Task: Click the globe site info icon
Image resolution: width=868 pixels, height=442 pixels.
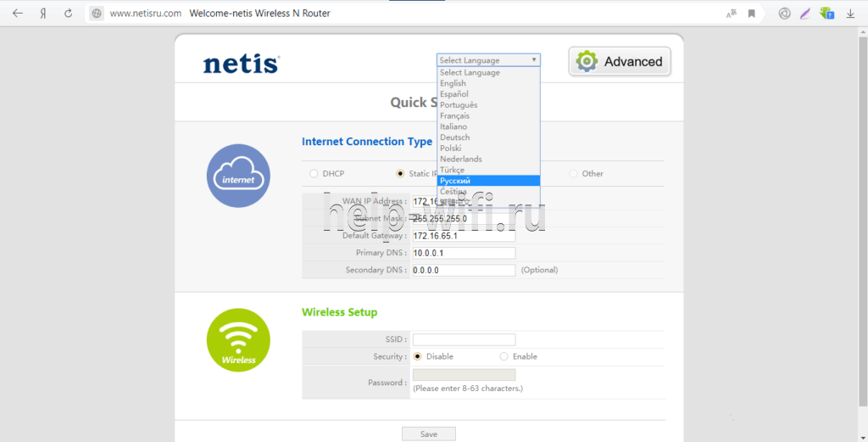Action: tap(97, 14)
